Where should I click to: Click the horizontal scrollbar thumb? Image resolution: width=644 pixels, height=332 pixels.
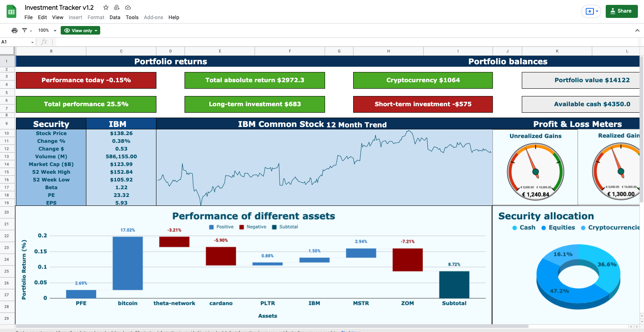point(272,326)
